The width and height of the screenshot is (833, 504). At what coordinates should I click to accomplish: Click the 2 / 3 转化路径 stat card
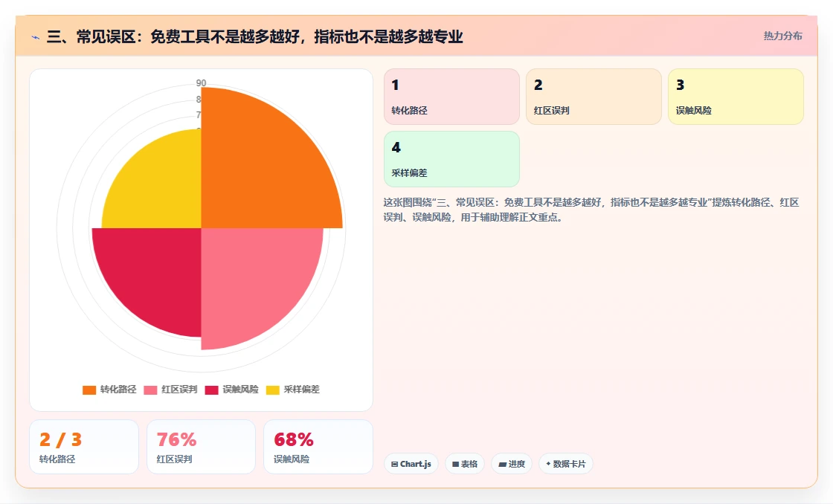[84, 447]
